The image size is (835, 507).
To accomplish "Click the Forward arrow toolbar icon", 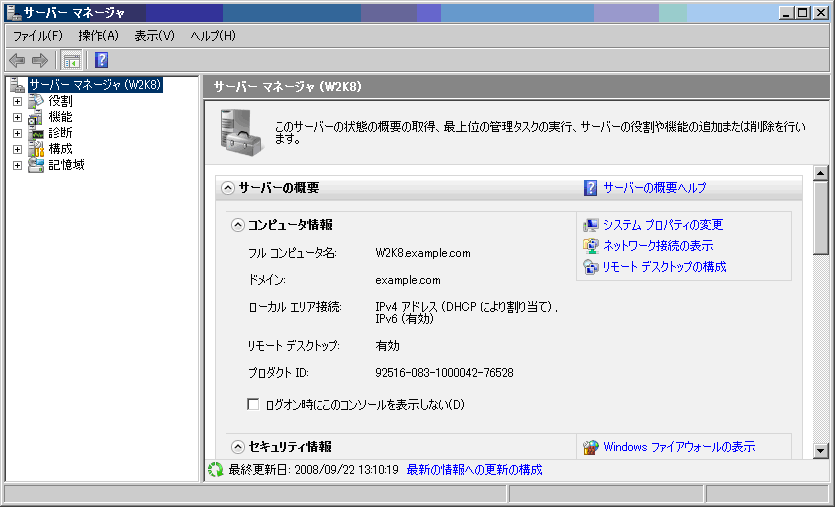I will point(40,60).
